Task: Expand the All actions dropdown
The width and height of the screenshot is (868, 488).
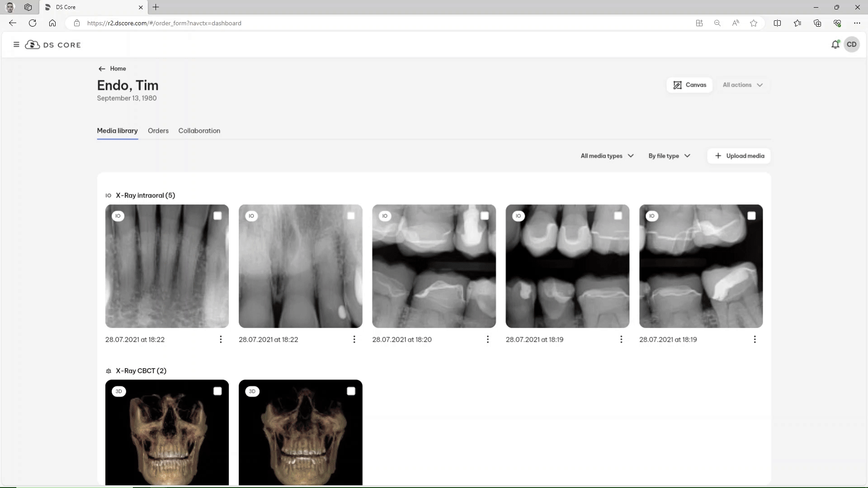Action: tap(742, 85)
